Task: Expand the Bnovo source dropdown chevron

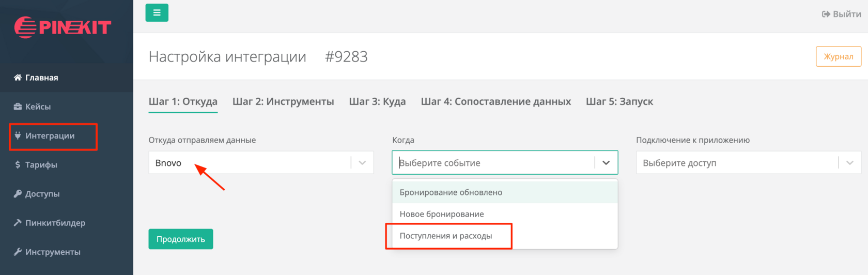Action: 362,163
